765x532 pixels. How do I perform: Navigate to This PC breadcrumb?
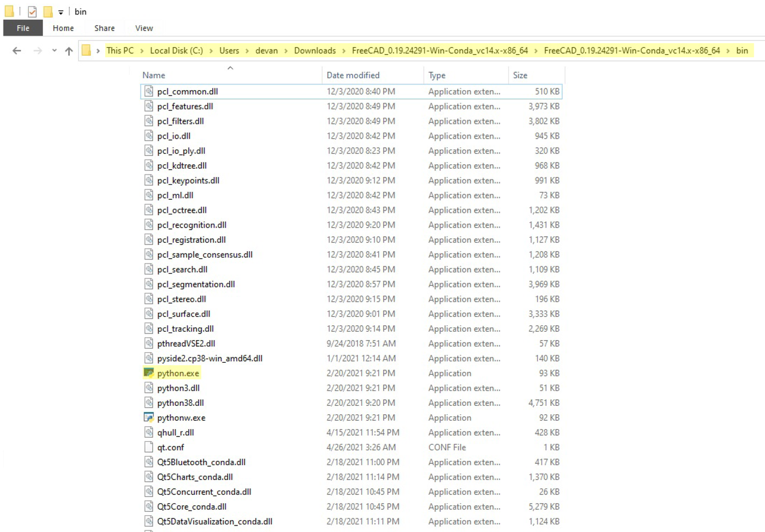click(120, 51)
